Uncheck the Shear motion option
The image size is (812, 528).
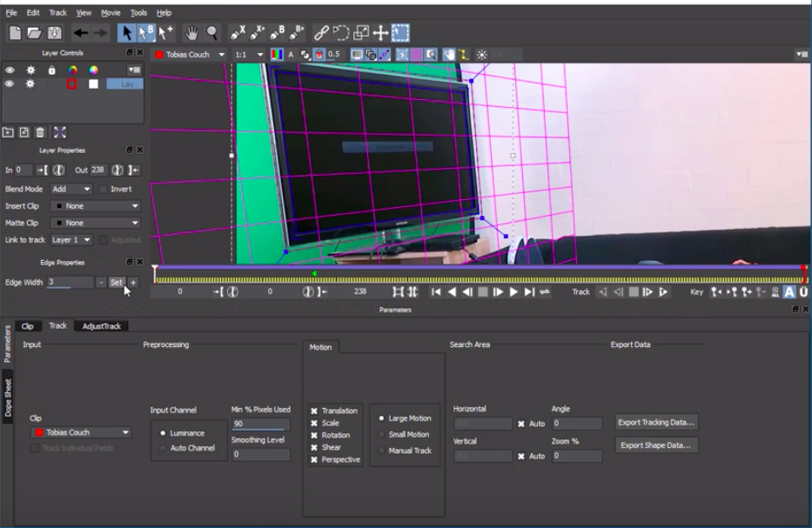[x=314, y=447]
